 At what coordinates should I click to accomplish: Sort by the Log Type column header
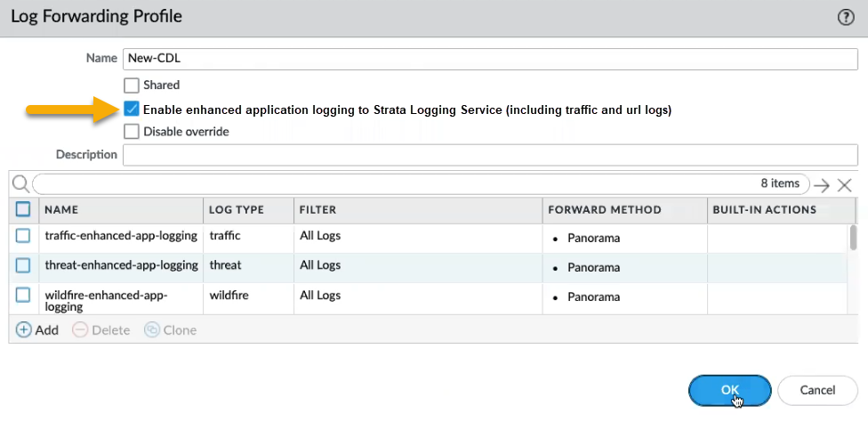coord(237,210)
